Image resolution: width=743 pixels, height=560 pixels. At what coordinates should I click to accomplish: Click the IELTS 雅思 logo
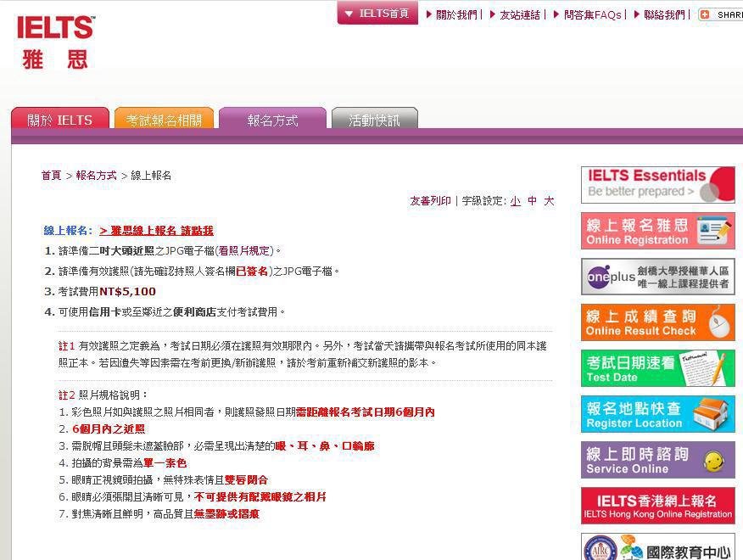tap(56, 42)
